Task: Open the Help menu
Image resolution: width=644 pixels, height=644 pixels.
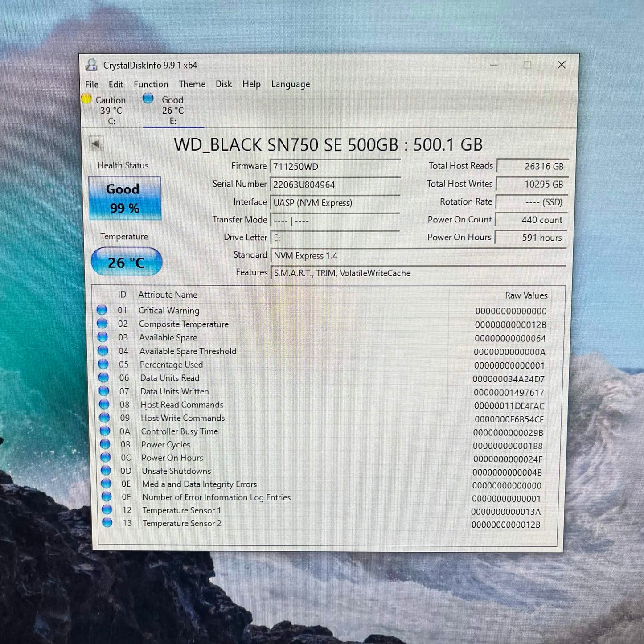Action: point(251,84)
